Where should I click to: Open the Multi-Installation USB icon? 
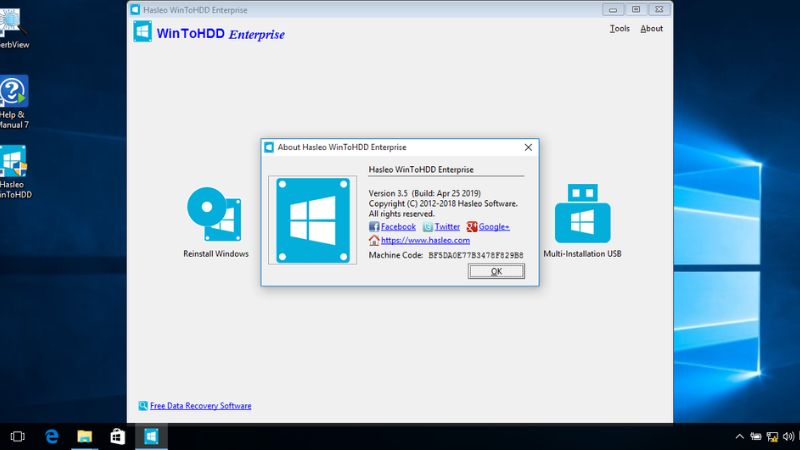(x=583, y=213)
